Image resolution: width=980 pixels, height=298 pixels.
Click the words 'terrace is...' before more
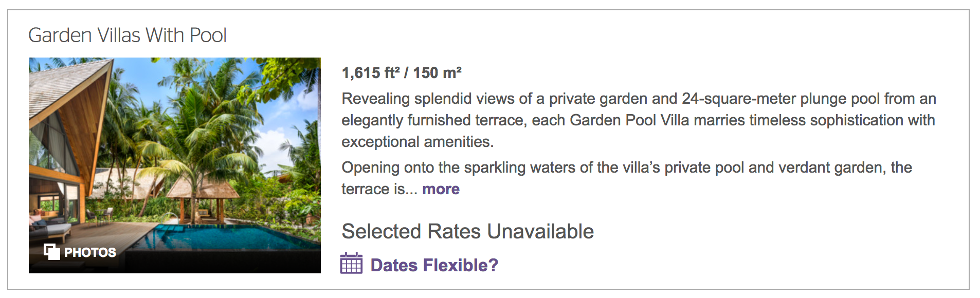pos(379,189)
